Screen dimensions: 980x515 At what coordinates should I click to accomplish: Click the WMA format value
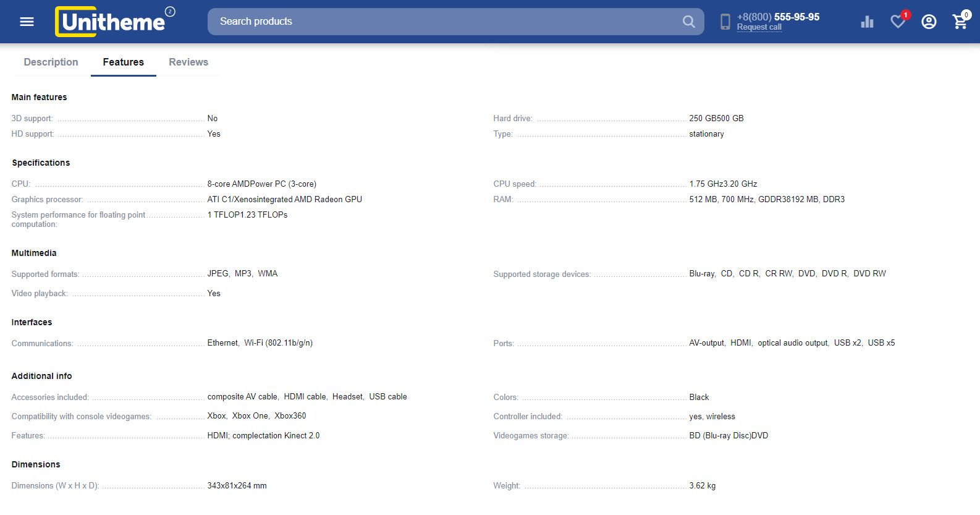(268, 273)
